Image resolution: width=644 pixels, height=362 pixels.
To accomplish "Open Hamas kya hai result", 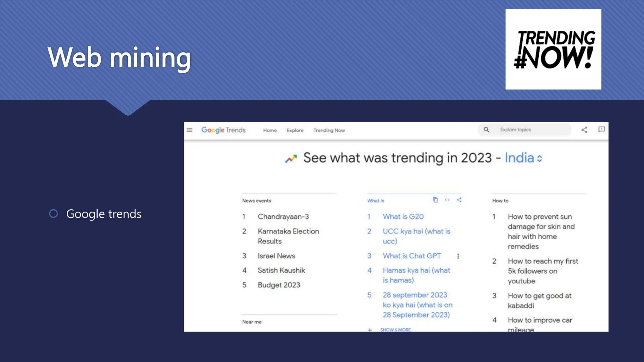I will pos(416,275).
